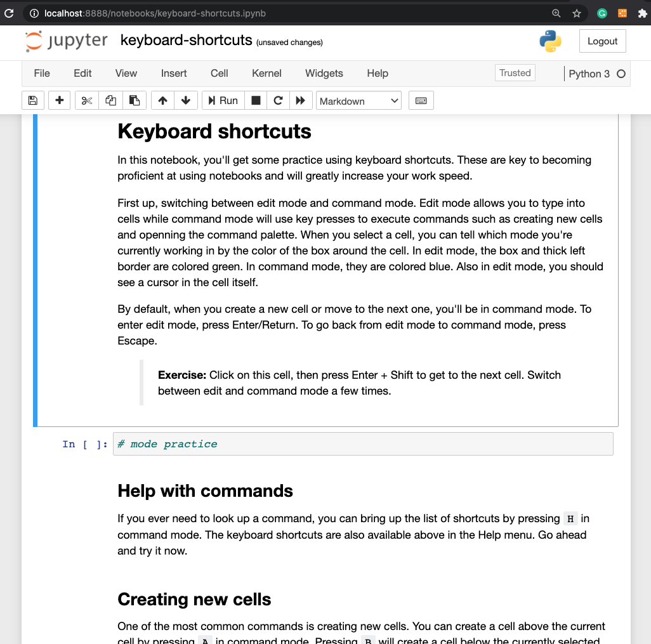Image resolution: width=651 pixels, height=644 pixels.
Task: Paste a cell using the paste icon
Action: [x=135, y=100]
